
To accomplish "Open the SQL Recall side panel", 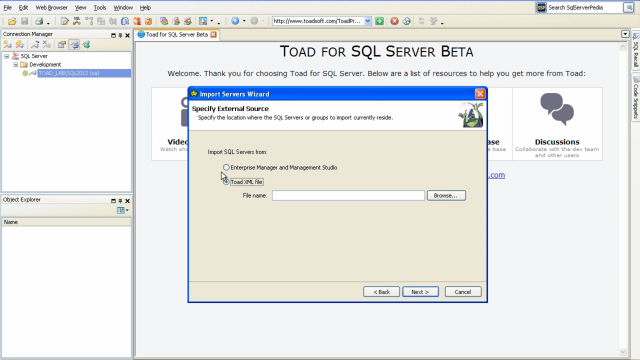I will [x=636, y=51].
